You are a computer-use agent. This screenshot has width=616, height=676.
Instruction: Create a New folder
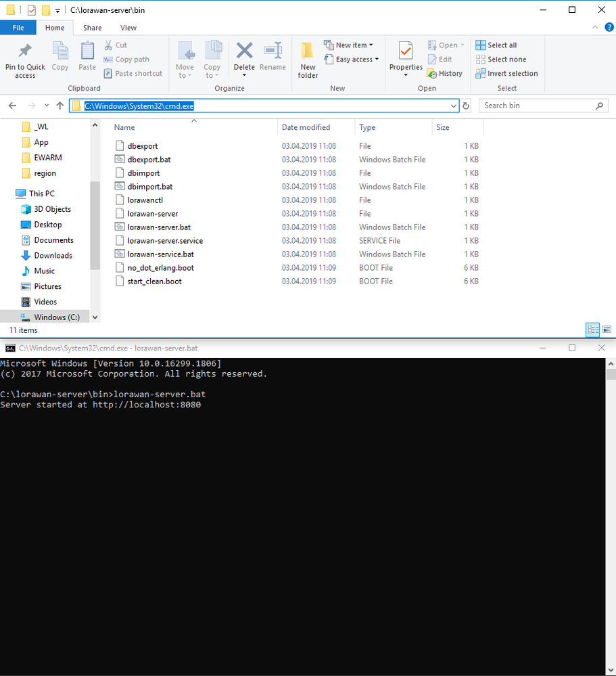[x=308, y=60]
